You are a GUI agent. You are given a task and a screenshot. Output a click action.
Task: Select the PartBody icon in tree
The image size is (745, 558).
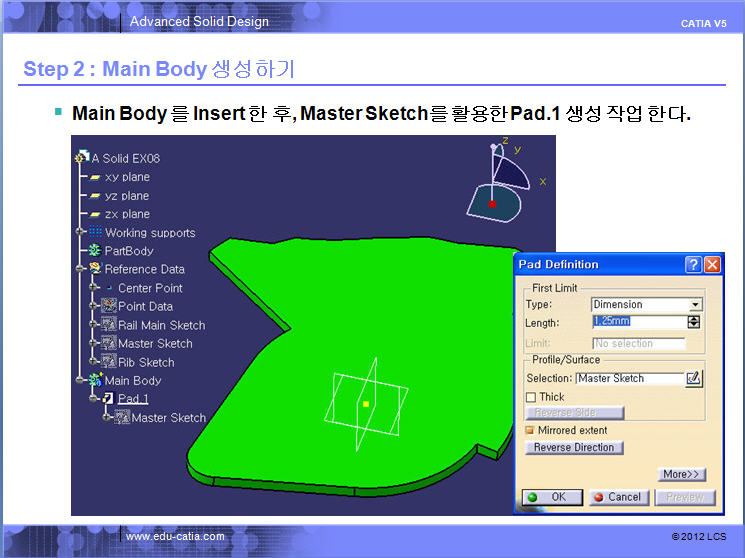[x=95, y=251]
